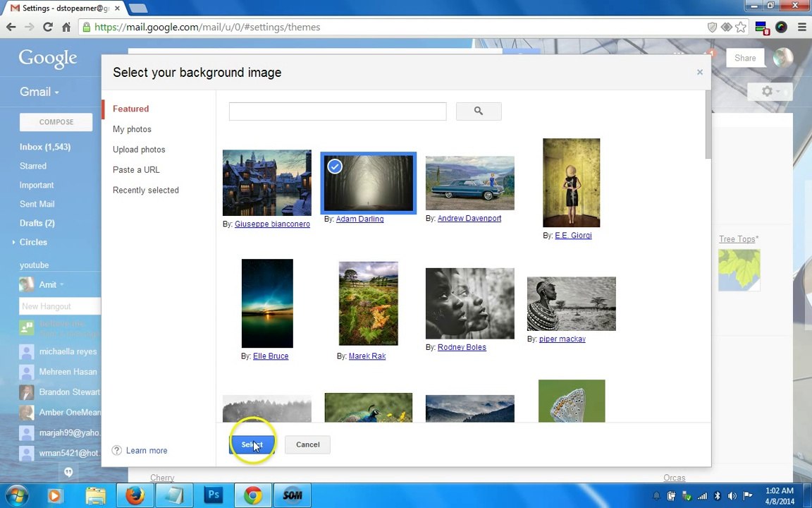The image size is (812, 508).
Task: Open the Learn more help icon
Action: pyautogui.click(x=117, y=450)
